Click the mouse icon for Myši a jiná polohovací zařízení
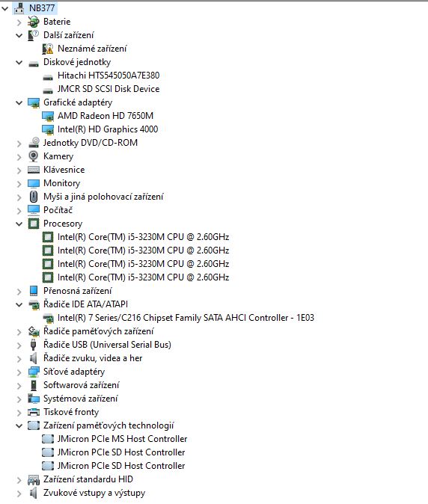 (x=33, y=197)
